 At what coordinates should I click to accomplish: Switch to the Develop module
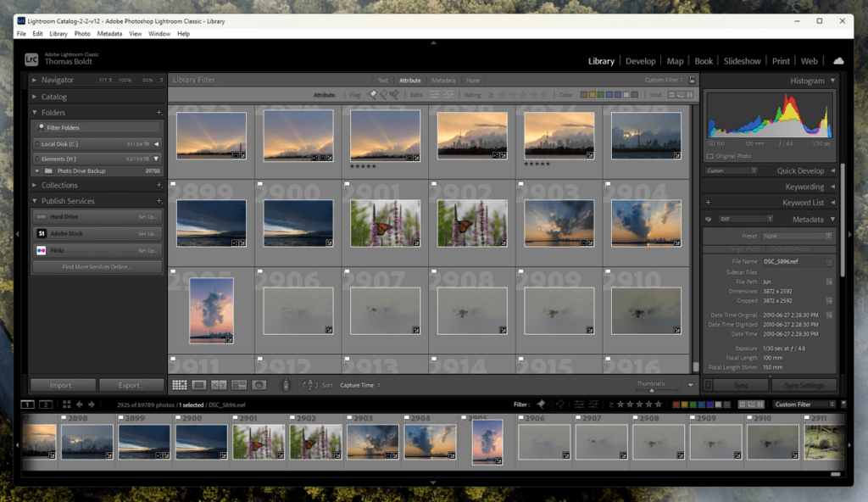(x=641, y=61)
